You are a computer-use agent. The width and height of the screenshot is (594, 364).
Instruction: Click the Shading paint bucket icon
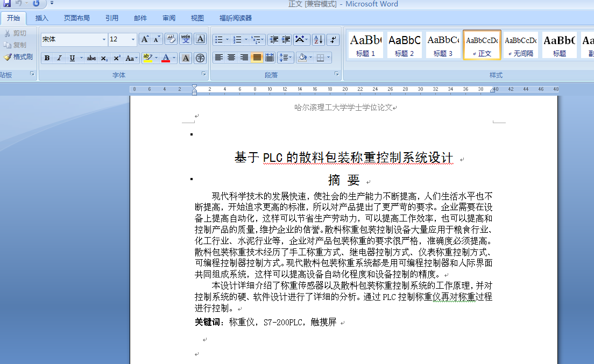pos(302,58)
